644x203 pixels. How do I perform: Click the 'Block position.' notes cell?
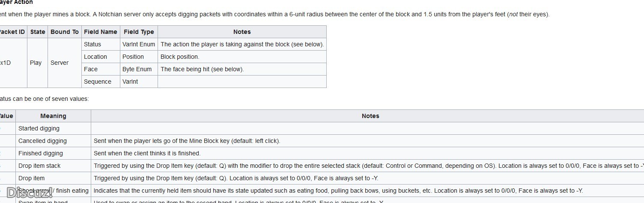tap(242, 57)
